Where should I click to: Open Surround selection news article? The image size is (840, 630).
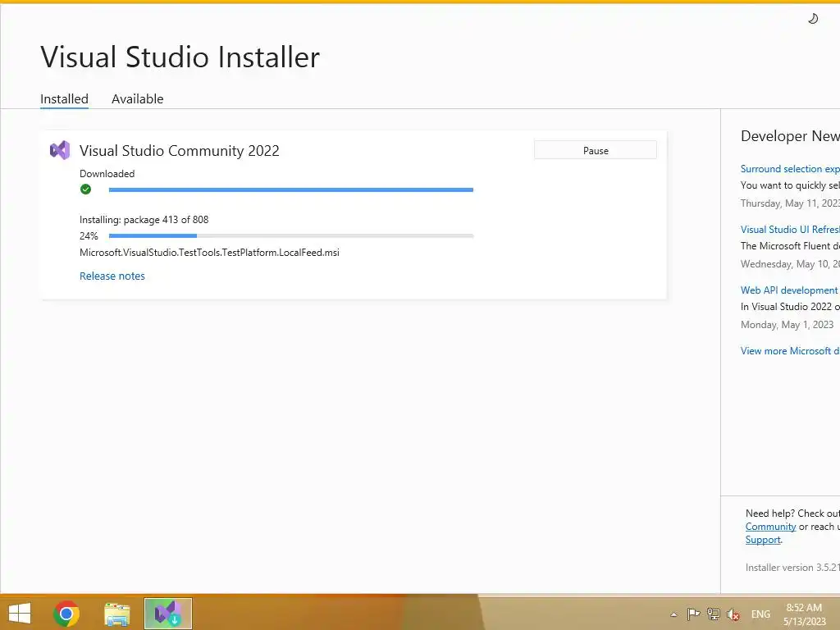click(790, 169)
